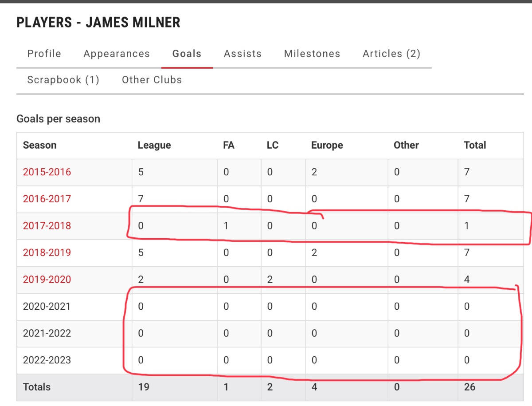Image resolution: width=532 pixels, height=406 pixels.
Task: Open the Profile tab
Action: click(x=44, y=54)
